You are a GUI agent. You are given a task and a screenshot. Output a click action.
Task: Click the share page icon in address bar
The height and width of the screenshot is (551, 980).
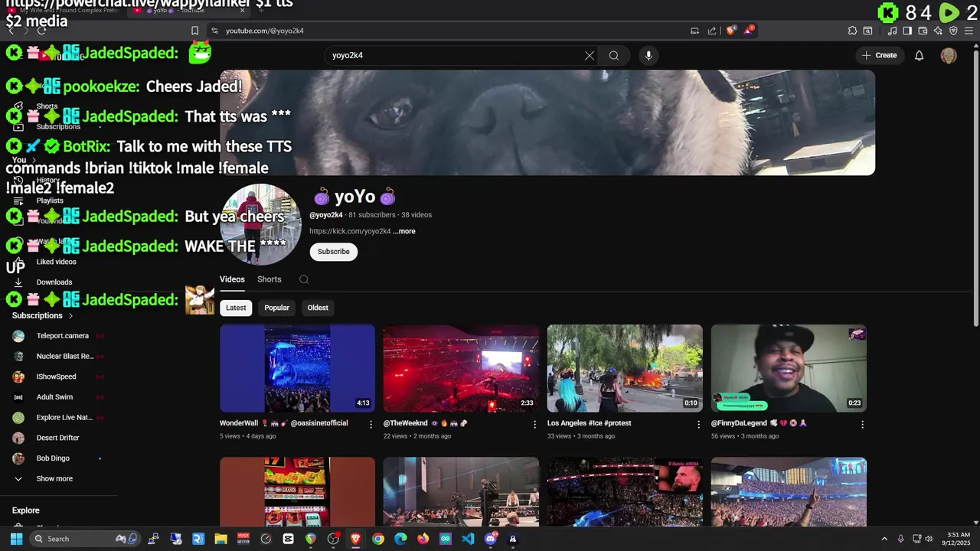[x=712, y=31]
